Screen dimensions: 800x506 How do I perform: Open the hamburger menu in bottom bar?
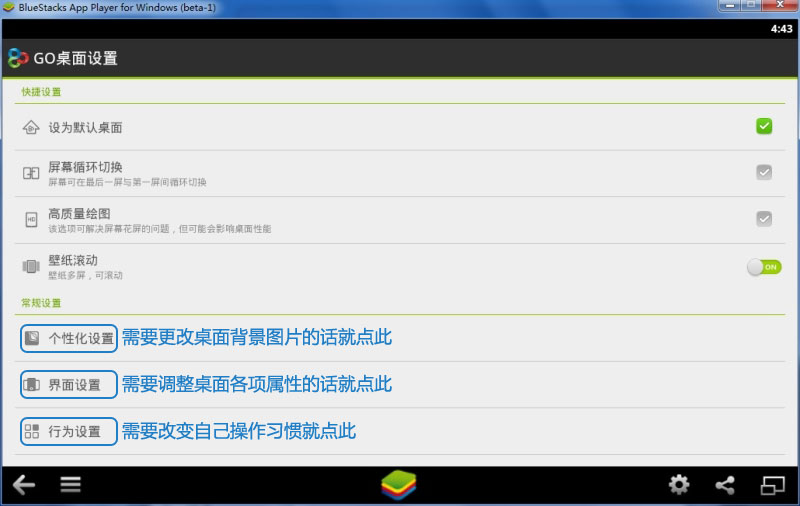pos(70,485)
